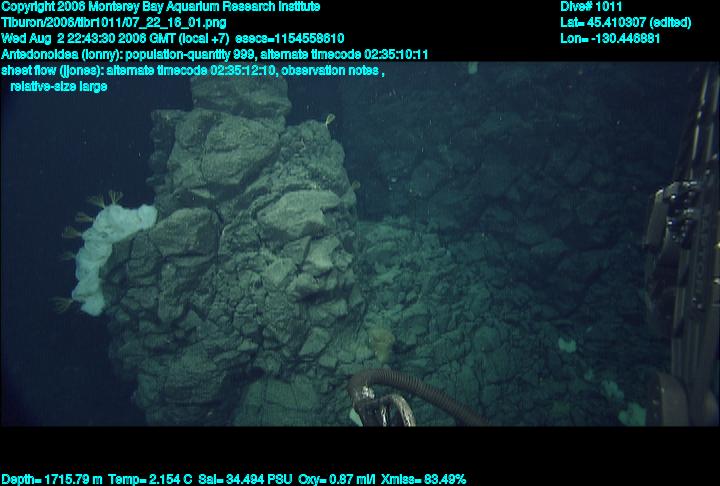This screenshot has height=486, width=720.
Task: Click the Lon= -130.448881 readout
Action: point(611,38)
